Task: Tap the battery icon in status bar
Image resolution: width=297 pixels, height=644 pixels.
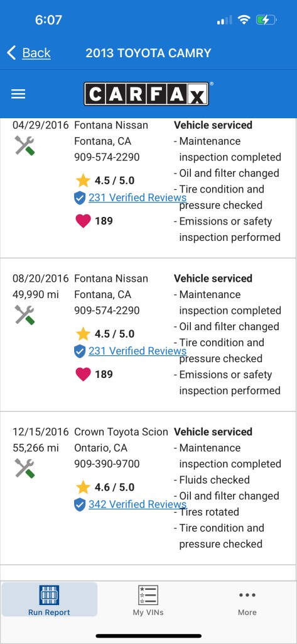Action: (x=266, y=19)
